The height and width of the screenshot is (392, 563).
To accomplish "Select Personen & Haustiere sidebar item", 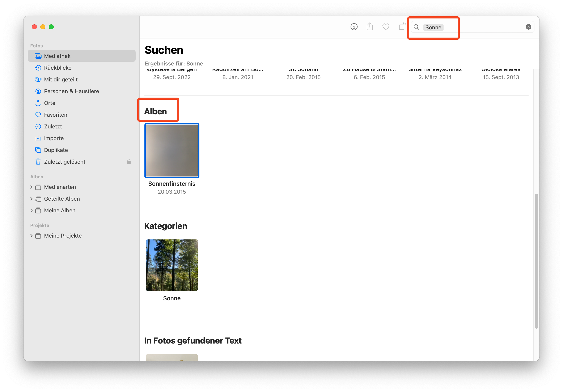I will pyautogui.click(x=71, y=91).
